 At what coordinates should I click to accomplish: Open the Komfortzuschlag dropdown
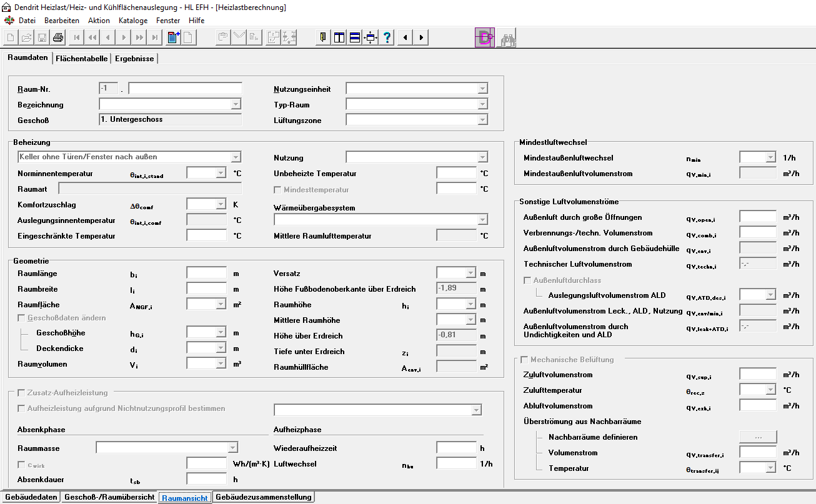[x=221, y=204]
